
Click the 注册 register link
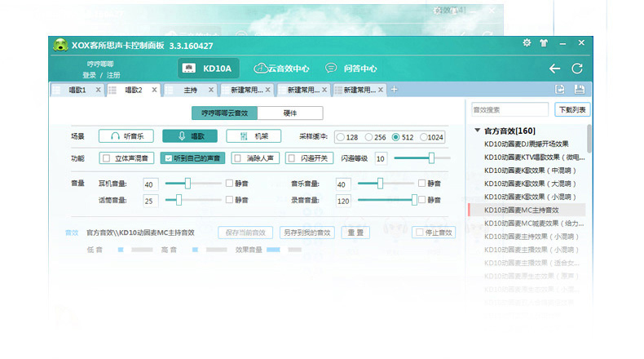coord(113,75)
